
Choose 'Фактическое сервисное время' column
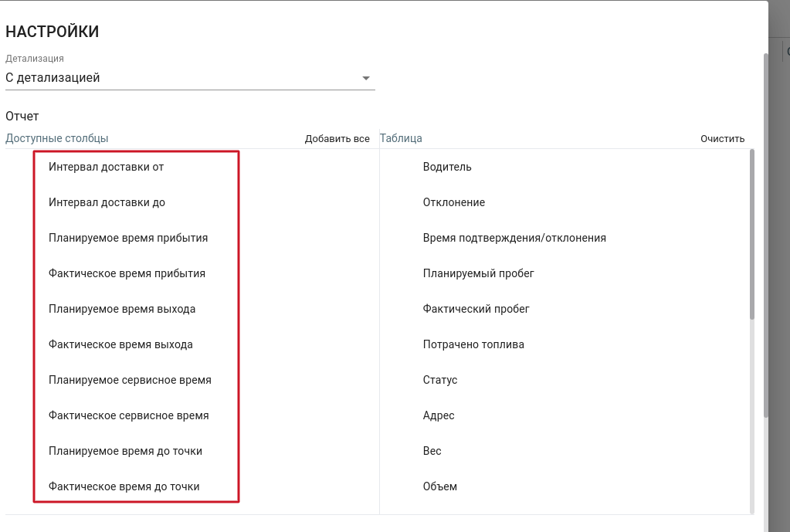(128, 415)
